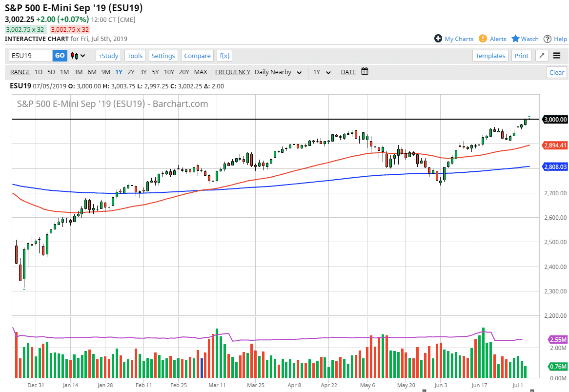Click the Watch star icon
569x392 pixels.
coord(515,39)
